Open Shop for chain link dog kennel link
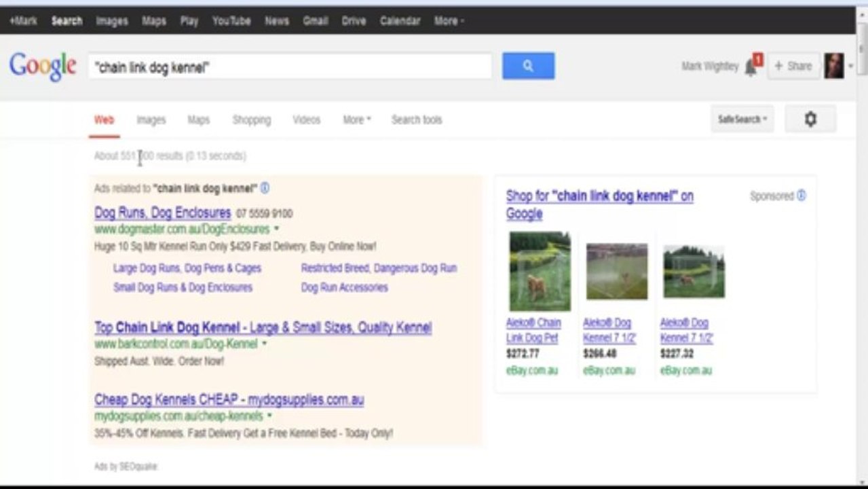 click(600, 204)
